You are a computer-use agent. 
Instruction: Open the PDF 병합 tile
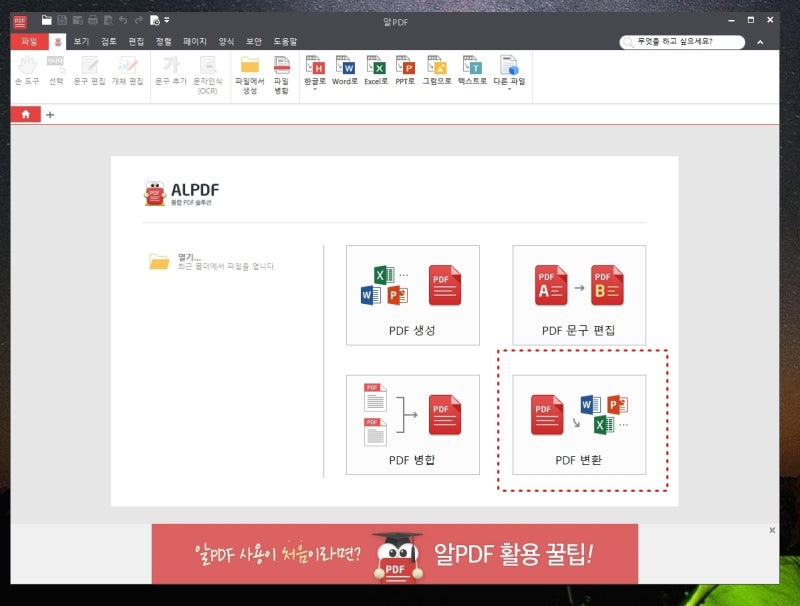tap(413, 424)
